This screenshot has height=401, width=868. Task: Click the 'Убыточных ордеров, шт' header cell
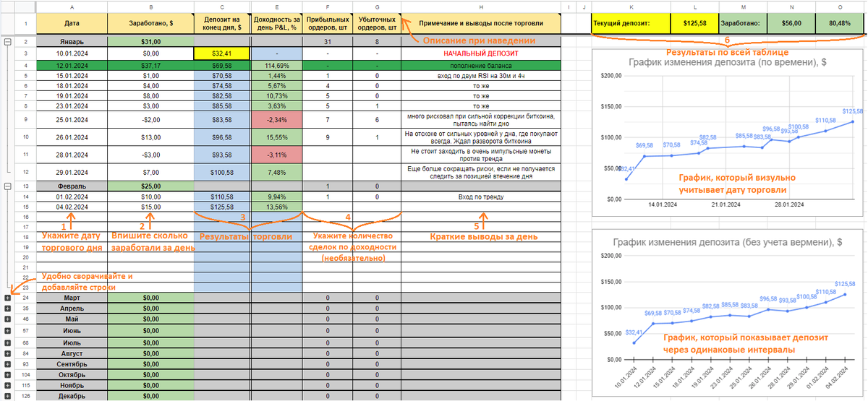coord(376,24)
